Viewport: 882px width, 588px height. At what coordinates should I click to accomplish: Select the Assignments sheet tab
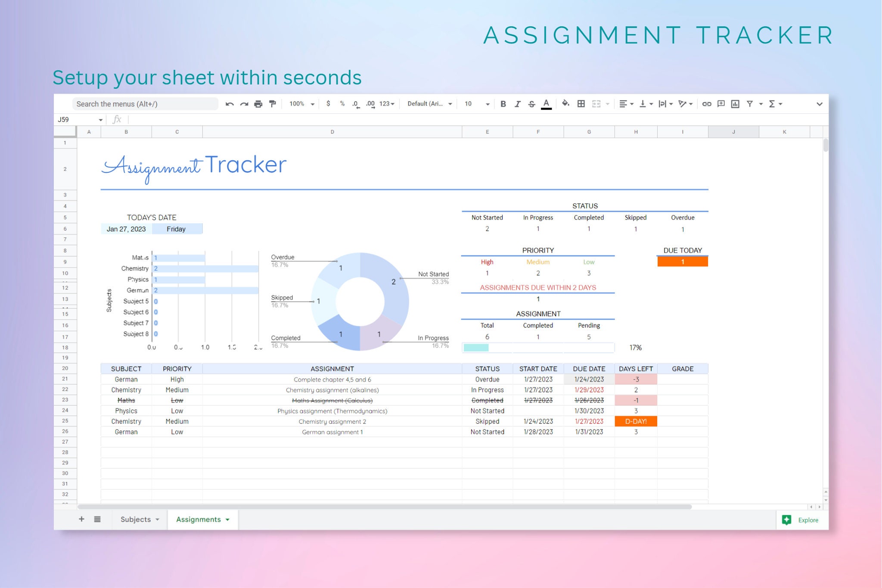[198, 520]
